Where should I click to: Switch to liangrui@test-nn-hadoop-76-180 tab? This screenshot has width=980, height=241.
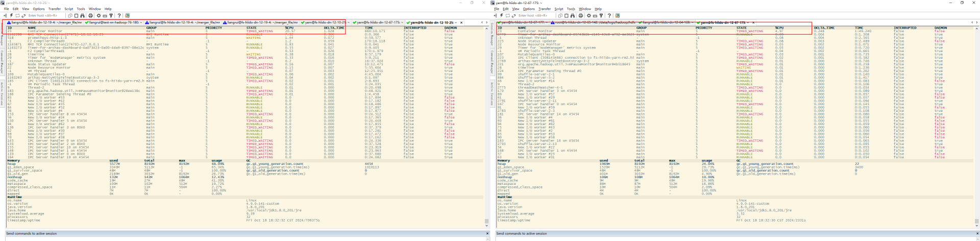[114, 22]
